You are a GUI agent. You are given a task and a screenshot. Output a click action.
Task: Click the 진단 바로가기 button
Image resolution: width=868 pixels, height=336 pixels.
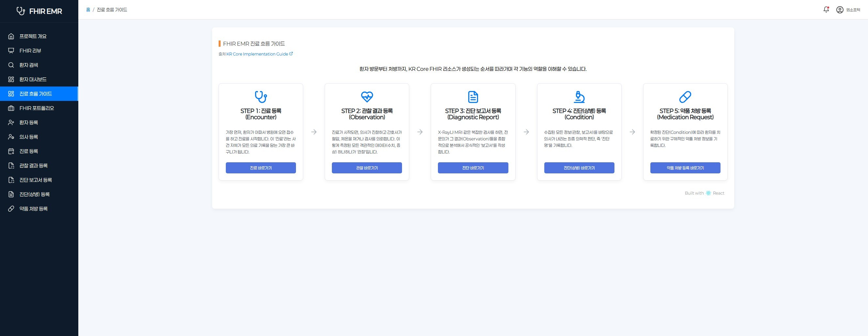click(473, 168)
